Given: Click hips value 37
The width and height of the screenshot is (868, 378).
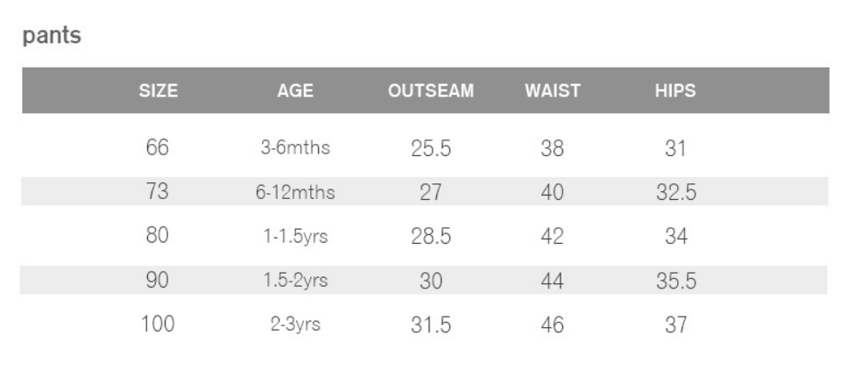Looking at the screenshot, I should tap(675, 325).
